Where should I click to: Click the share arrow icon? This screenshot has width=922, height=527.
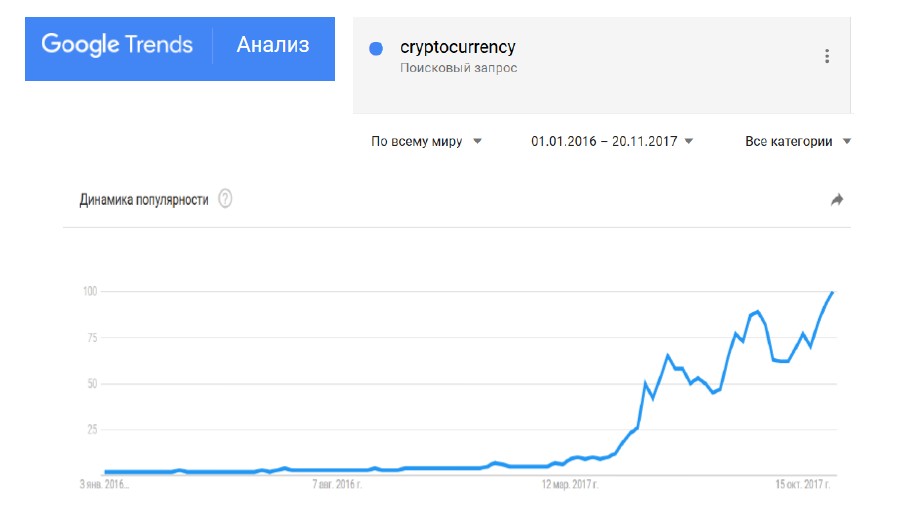pyautogui.click(x=837, y=200)
